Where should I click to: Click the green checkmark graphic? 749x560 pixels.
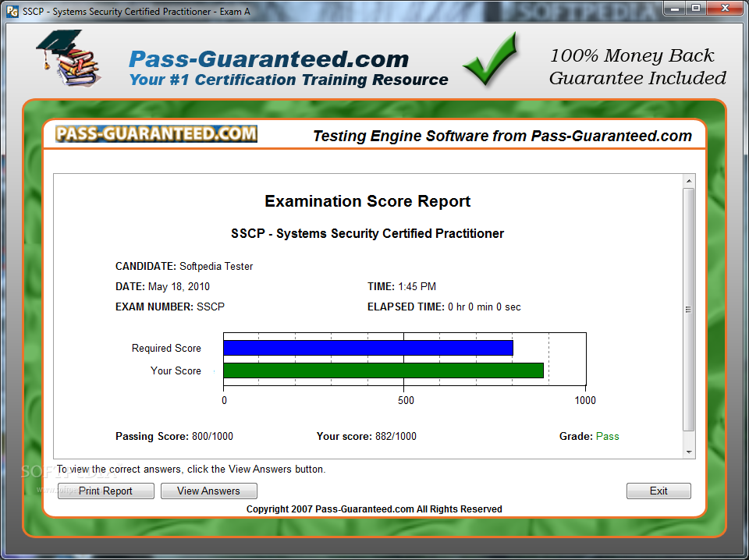click(x=491, y=58)
